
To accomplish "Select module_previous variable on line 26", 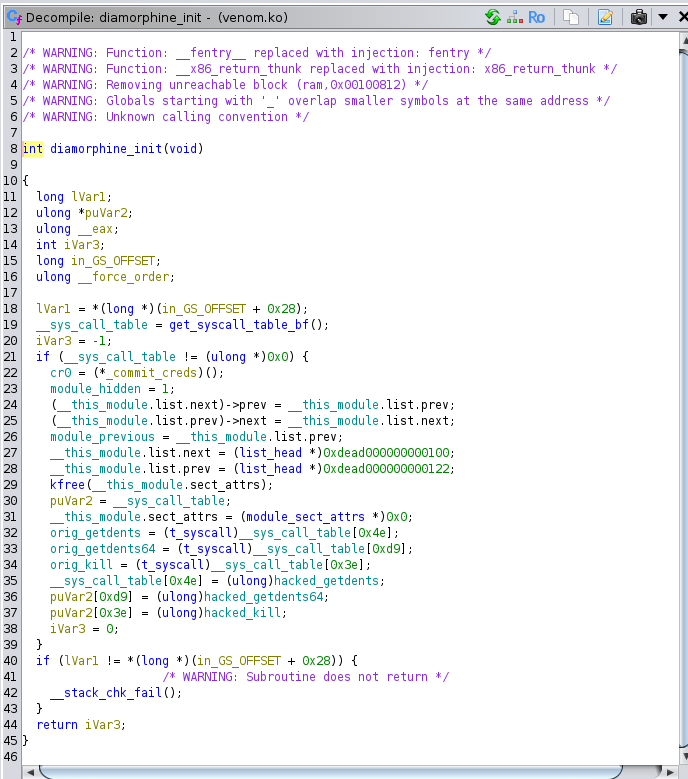I will [102, 437].
